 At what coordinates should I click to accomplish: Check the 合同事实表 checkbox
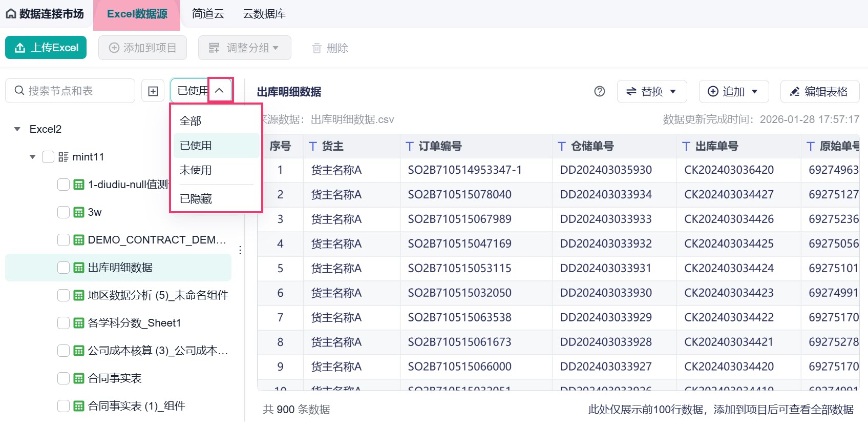point(63,378)
